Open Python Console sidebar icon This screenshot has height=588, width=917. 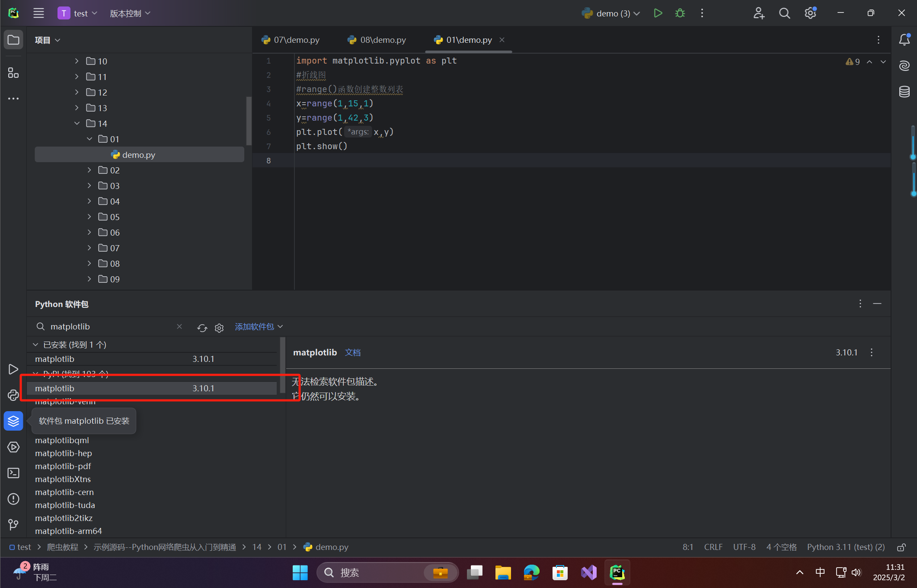pyautogui.click(x=13, y=395)
